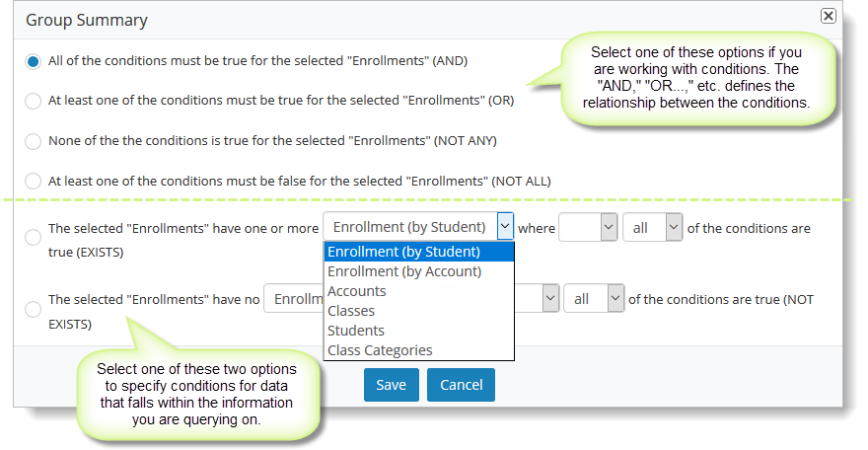Select the AND conditions radio button
Viewport: 868px width, 450px height.
34,61
